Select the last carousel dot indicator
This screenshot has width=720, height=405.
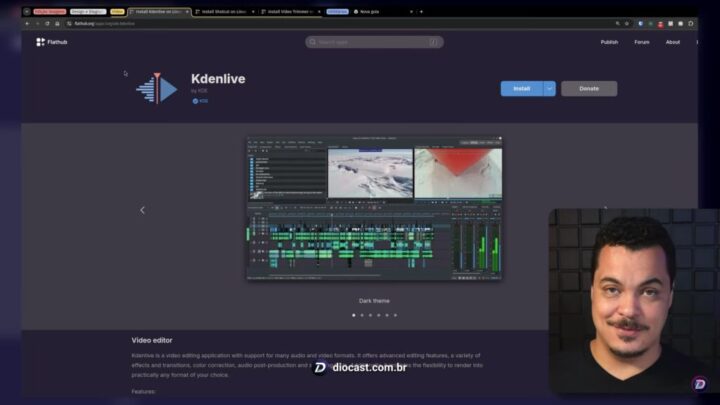395,315
